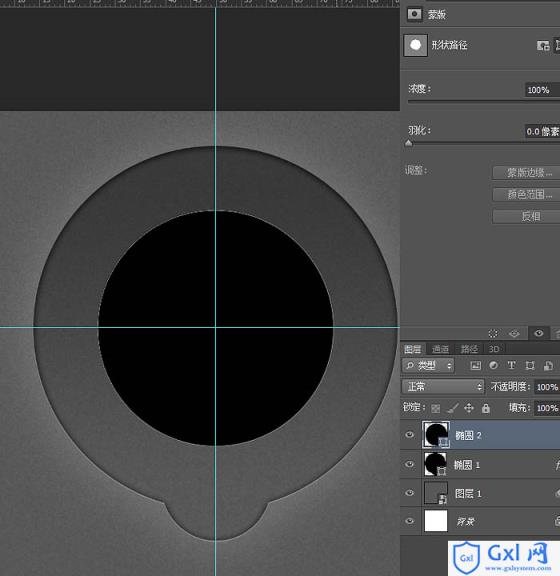560x576 pixels.
Task: Load selection from mask icon
Action: [x=493, y=334]
